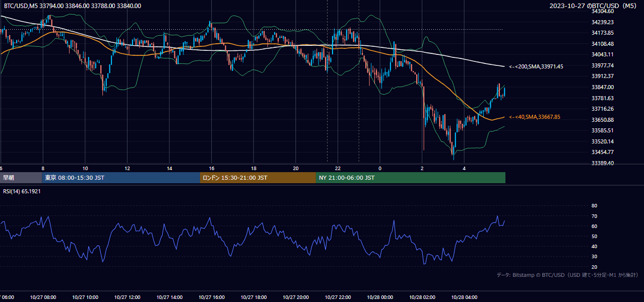Click hour label 16 under the price chart
The height and width of the screenshot is (302, 644).
click(212, 168)
